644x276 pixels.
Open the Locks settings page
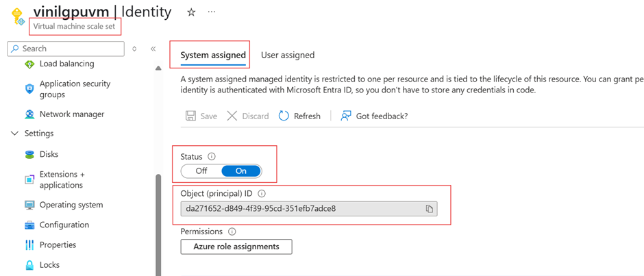click(49, 265)
